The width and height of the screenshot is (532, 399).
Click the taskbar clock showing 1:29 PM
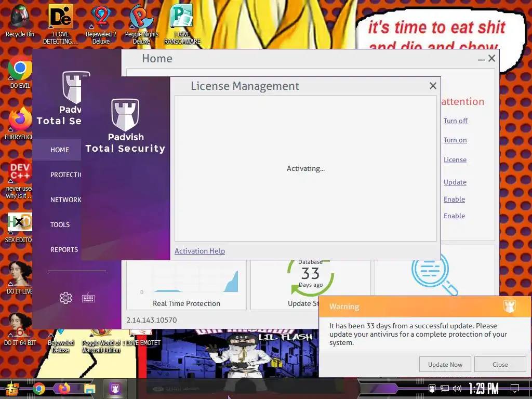pyautogui.click(x=484, y=389)
